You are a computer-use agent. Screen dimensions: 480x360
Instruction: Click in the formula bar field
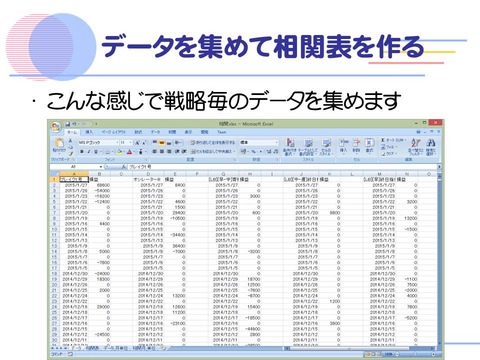(x=282, y=167)
